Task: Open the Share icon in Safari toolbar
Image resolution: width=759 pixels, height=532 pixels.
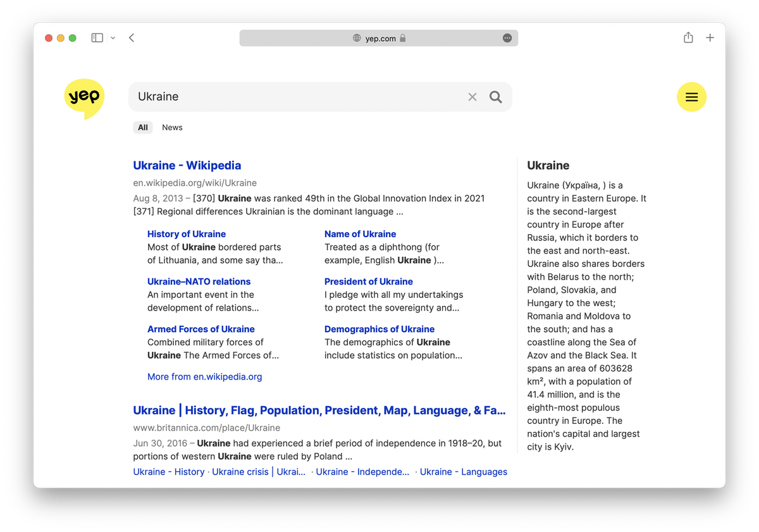Action: [688, 38]
